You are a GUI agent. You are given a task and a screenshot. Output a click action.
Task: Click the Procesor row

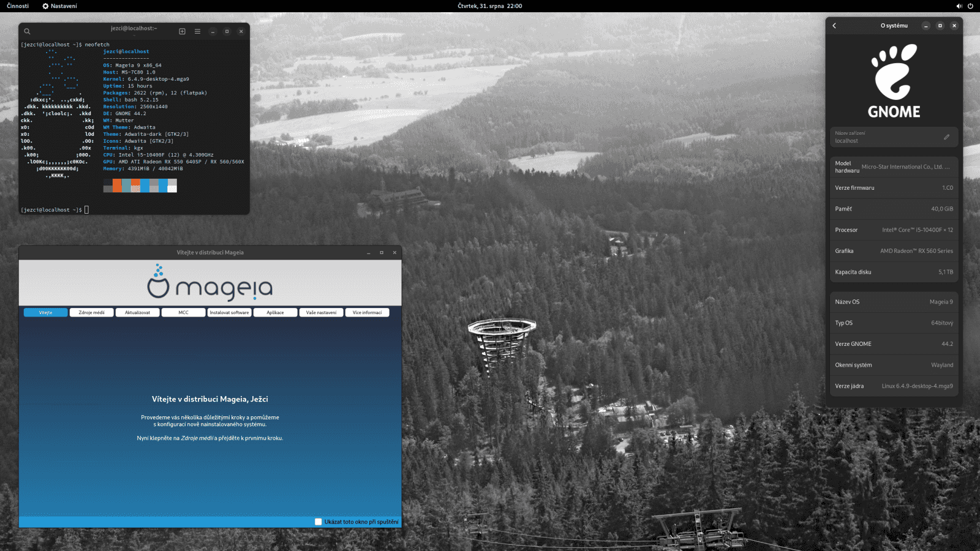[894, 230]
